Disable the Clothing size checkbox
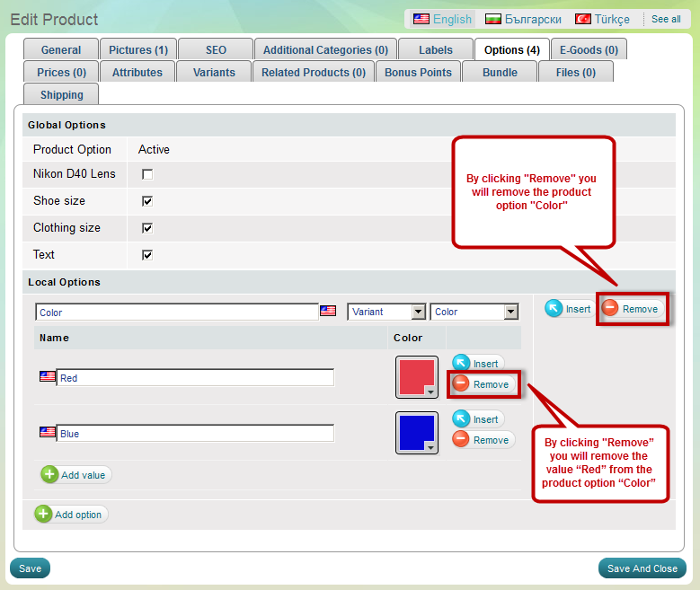Viewport: 700px width, 590px height. (147, 228)
